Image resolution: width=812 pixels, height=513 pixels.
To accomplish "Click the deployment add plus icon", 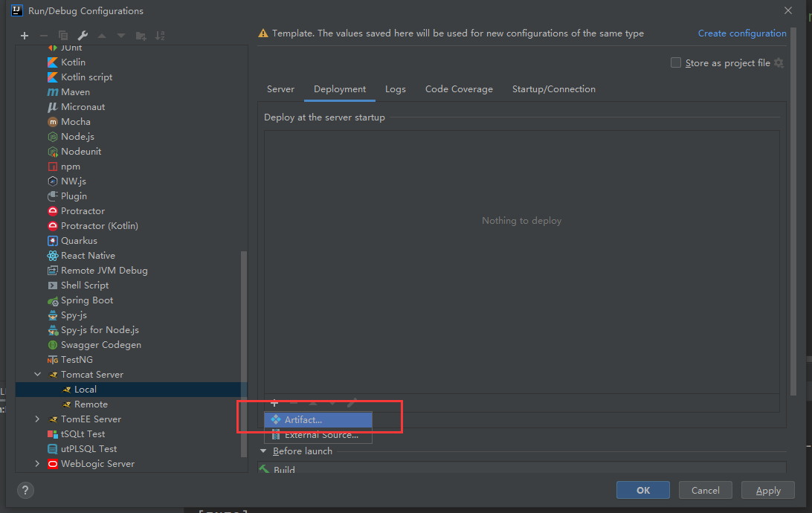I will [274, 403].
